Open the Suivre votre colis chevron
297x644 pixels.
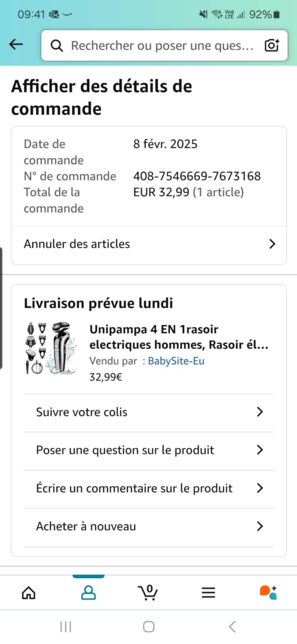(x=260, y=412)
